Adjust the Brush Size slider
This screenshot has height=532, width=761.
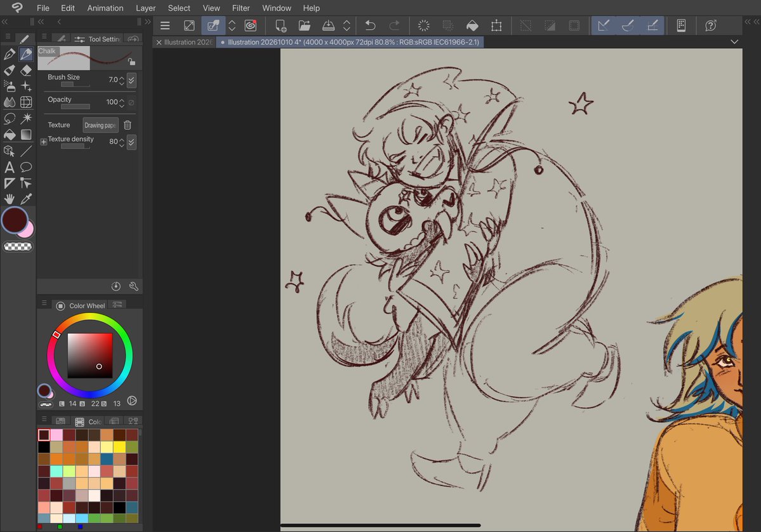tap(76, 85)
